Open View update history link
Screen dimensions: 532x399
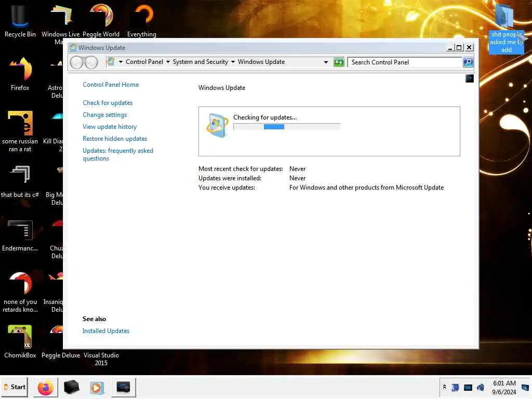[x=110, y=127]
